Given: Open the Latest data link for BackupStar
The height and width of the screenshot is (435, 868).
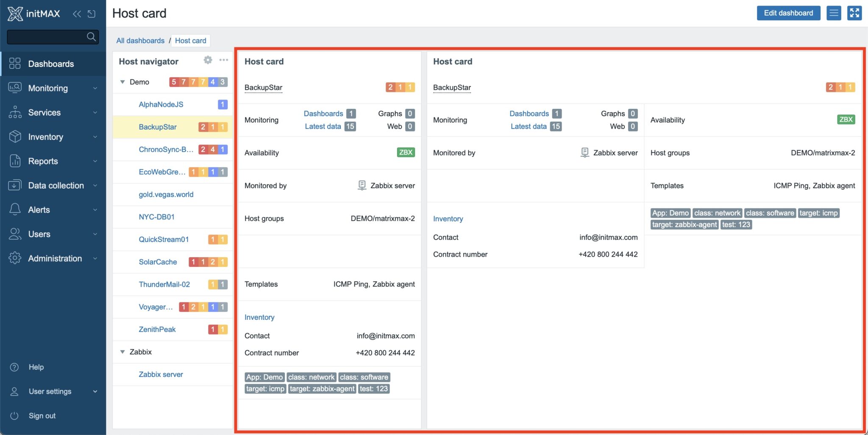Looking at the screenshot, I should 323,126.
